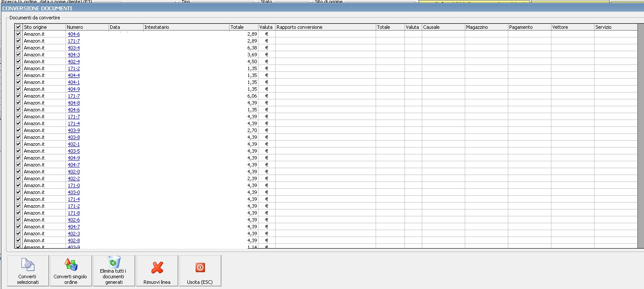Follow the 171-8 order number link

[74, 213]
